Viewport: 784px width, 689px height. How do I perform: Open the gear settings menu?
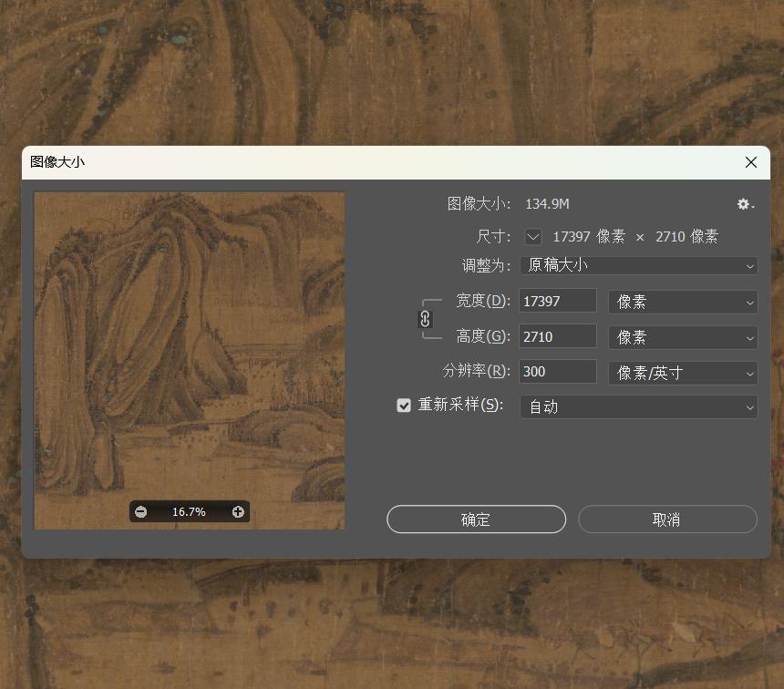(x=745, y=204)
